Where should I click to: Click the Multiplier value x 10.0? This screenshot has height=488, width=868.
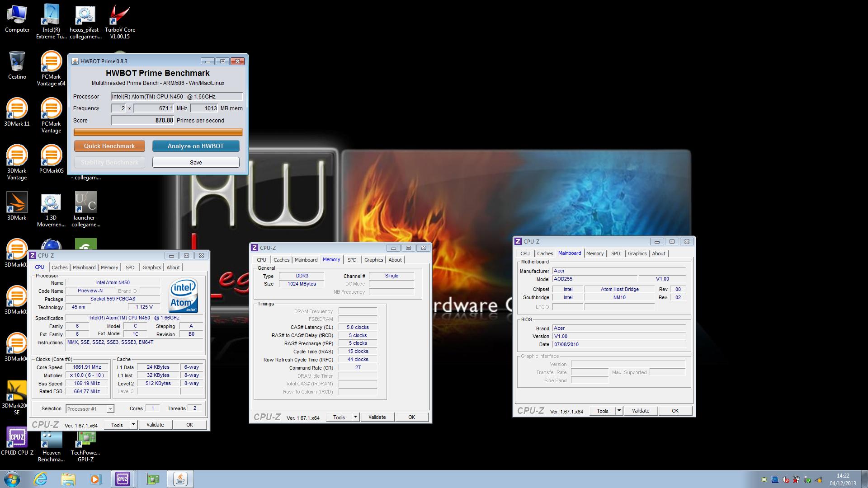click(87, 375)
